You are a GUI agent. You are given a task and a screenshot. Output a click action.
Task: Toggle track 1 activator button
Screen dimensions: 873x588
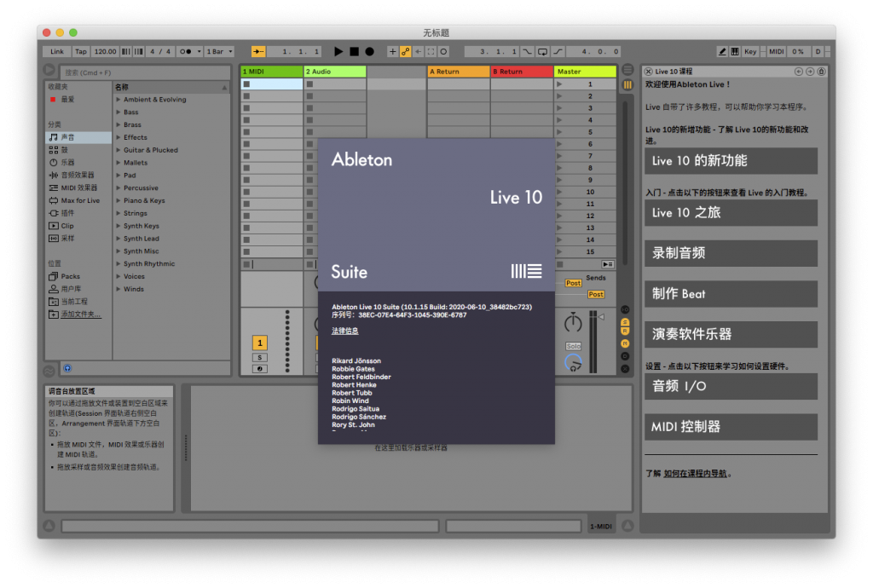259,343
